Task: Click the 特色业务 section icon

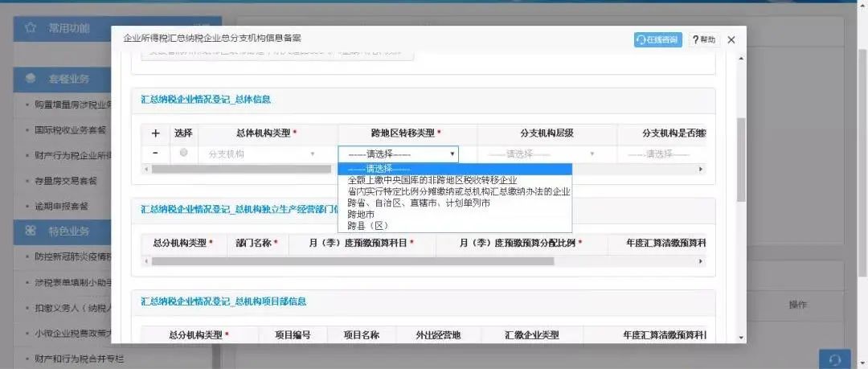Action: 31,231
